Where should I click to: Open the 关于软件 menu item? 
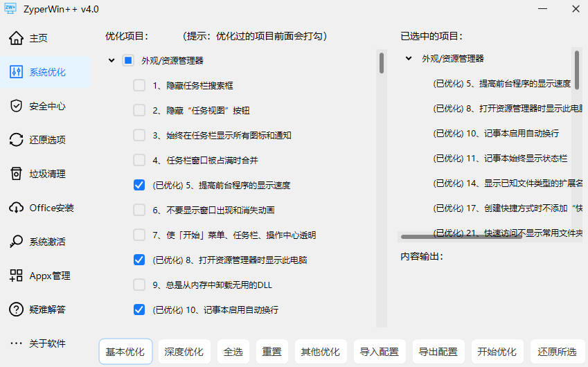coord(47,343)
